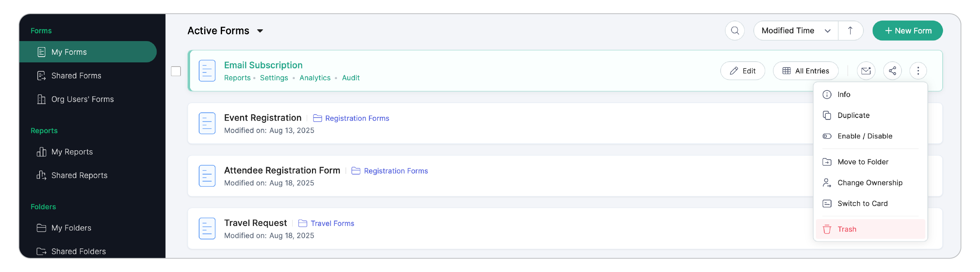
Task: Click Trash in the context menu
Action: pos(847,229)
